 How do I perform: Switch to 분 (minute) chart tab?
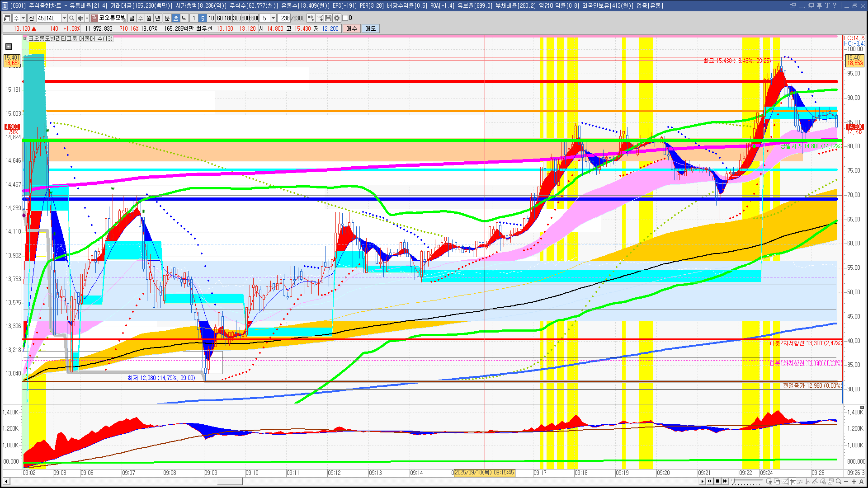(167, 18)
